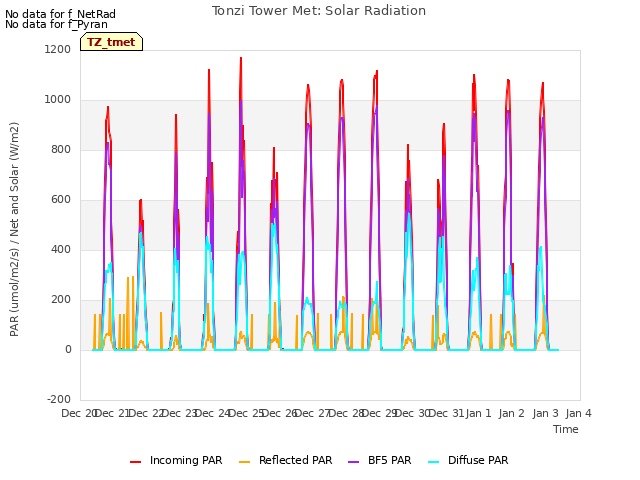The height and width of the screenshot is (480, 640).
Task: Click the BF5 PAR legend label
Action: click(389, 460)
